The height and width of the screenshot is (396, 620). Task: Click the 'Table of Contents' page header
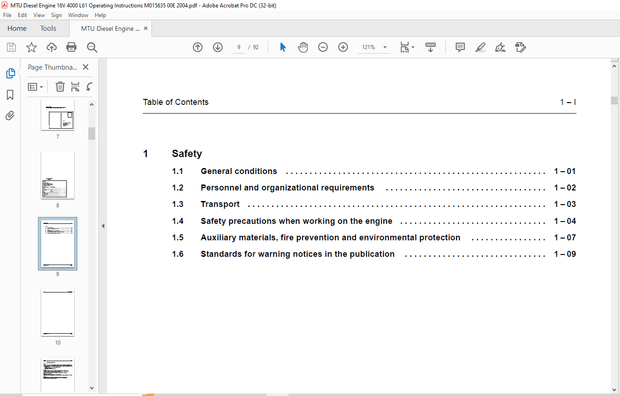coord(176,102)
